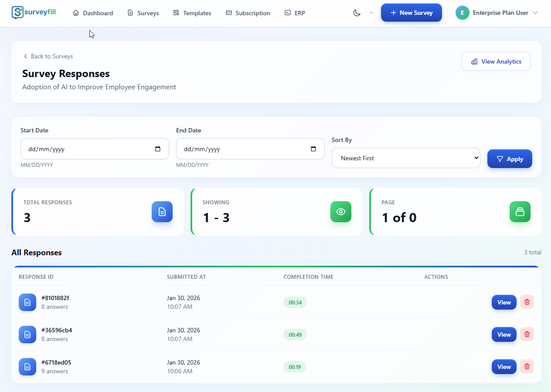
Task: Click the document icon on Total Responses card
Action: pyautogui.click(x=162, y=212)
